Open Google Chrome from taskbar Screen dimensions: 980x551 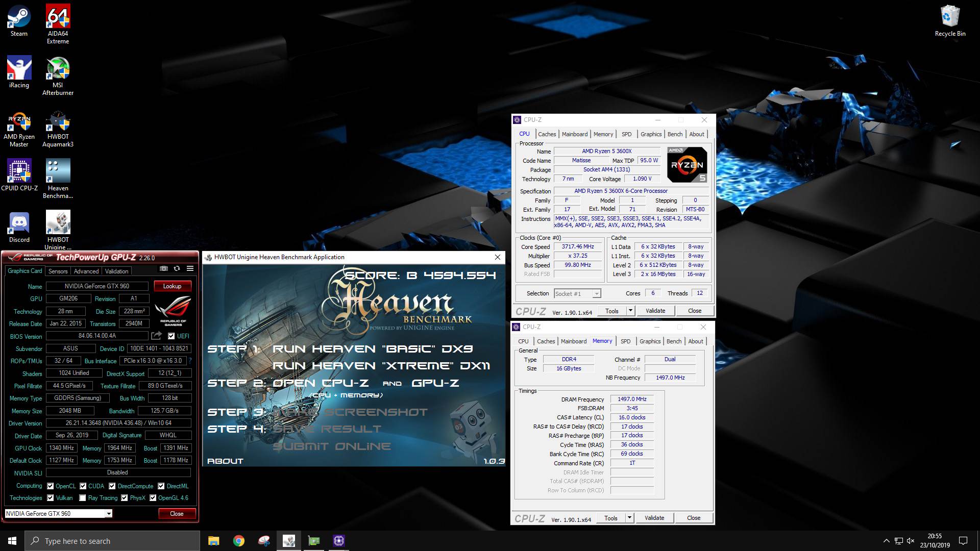[x=239, y=541]
